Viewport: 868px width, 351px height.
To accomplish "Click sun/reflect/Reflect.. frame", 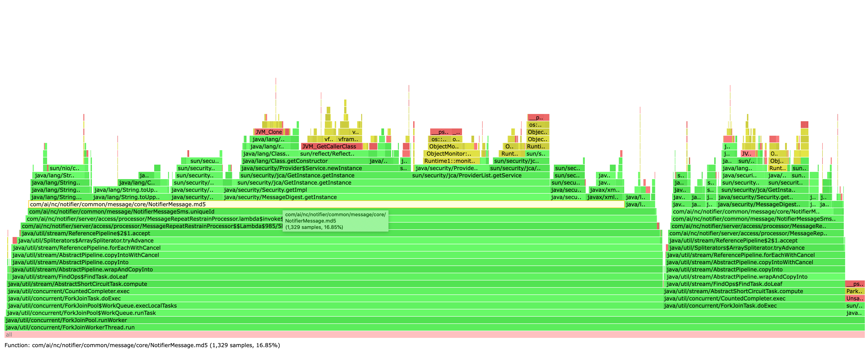I will coord(333,154).
